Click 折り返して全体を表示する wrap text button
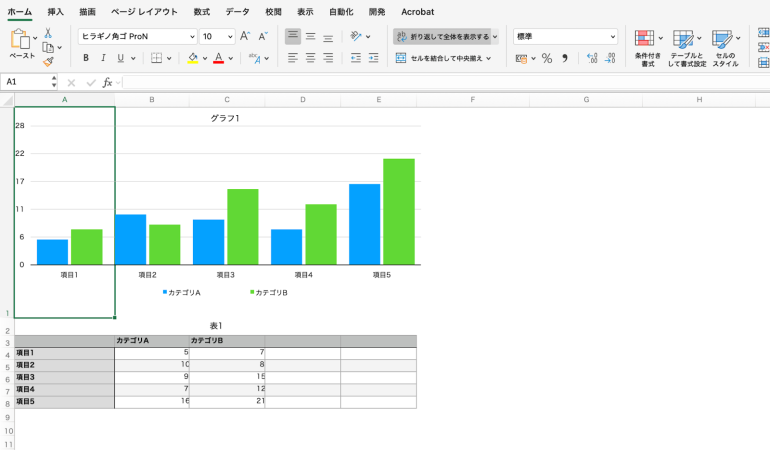 tap(442, 36)
